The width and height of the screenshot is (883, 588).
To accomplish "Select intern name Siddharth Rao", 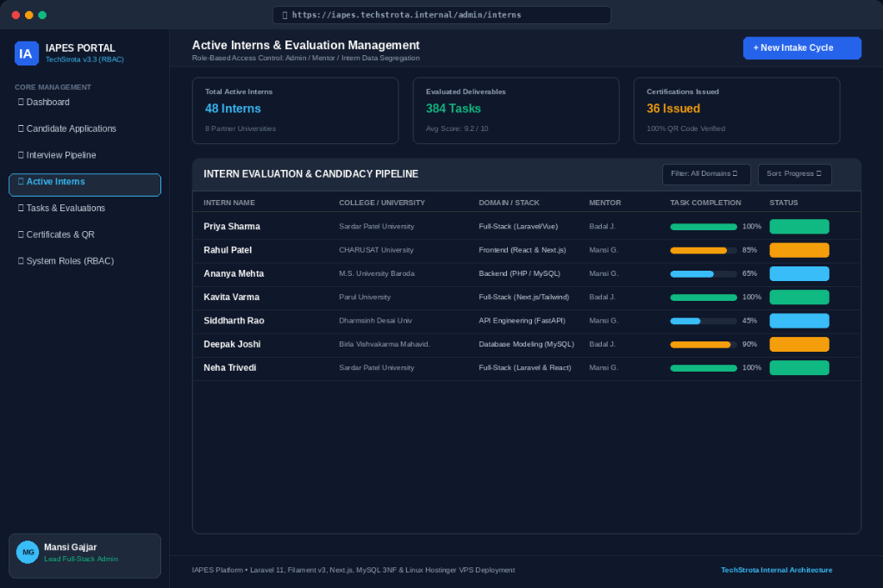I will [x=234, y=321].
